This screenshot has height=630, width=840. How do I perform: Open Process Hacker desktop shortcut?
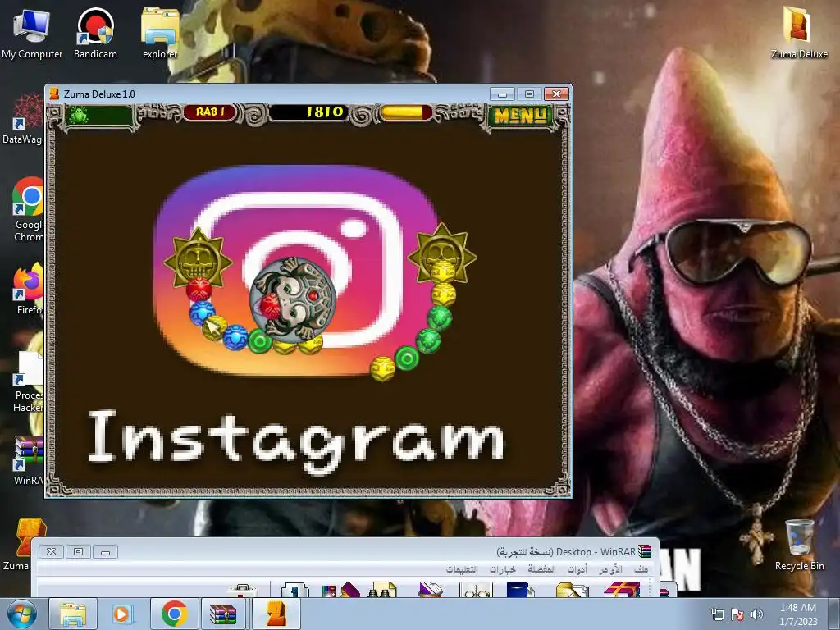(29, 382)
